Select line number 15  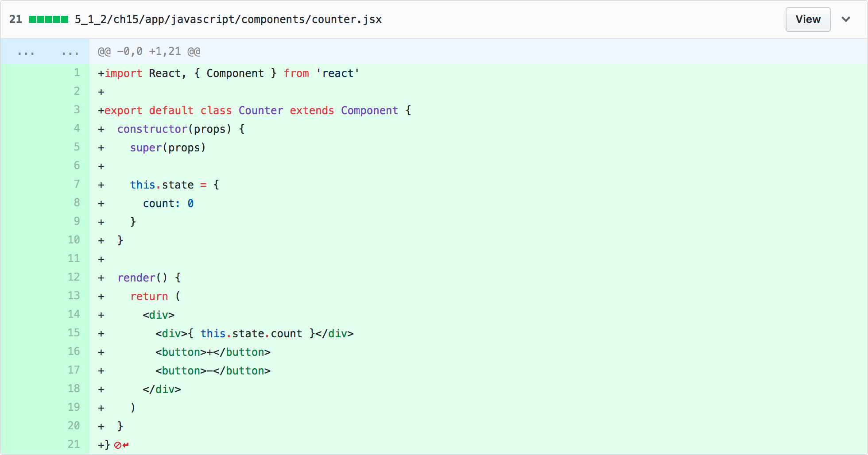(74, 333)
